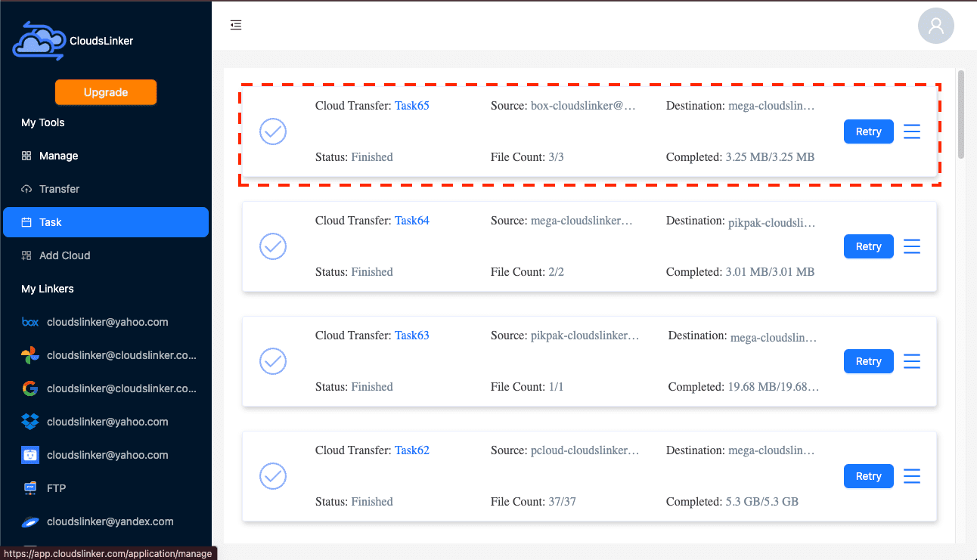977x560 pixels.
Task: Retry Task63
Action: [868, 361]
